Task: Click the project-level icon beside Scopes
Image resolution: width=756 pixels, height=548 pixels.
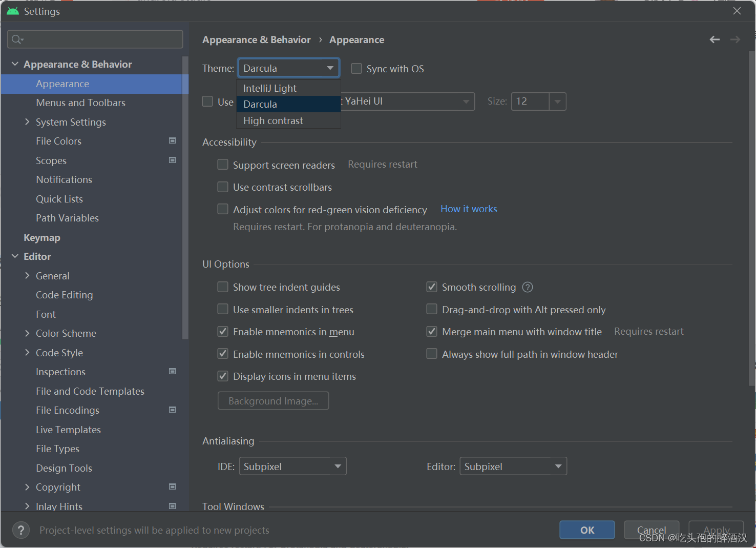Action: [x=173, y=160]
